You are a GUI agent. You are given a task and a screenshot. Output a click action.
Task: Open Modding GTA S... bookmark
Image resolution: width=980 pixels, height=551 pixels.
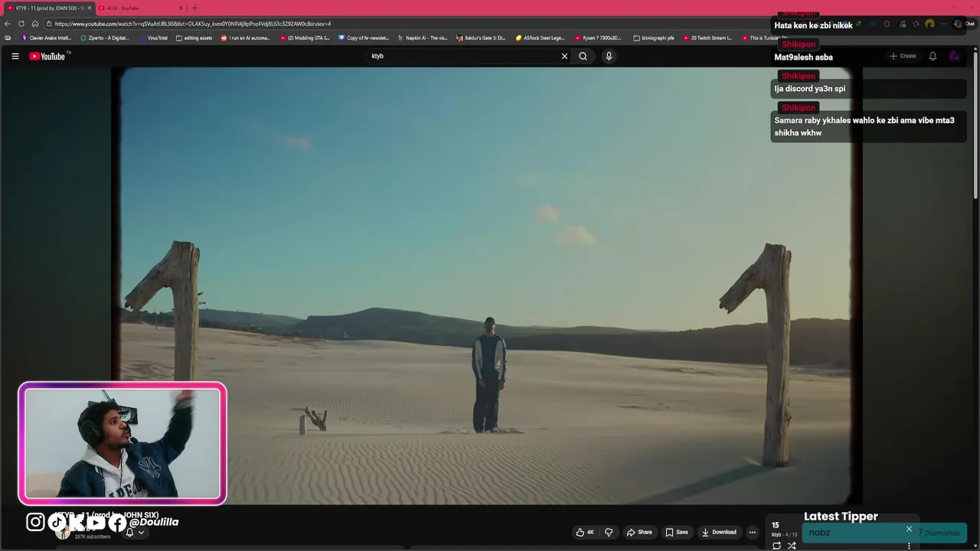(305, 37)
